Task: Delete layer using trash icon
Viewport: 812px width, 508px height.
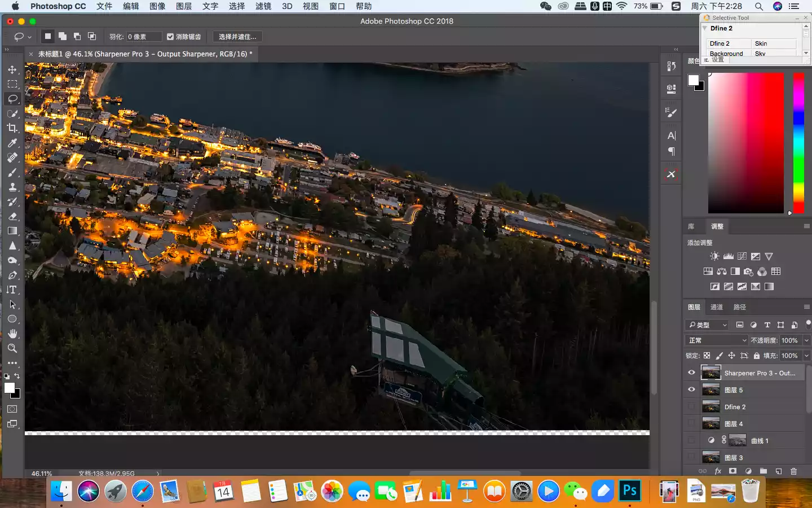Action: tap(793, 471)
